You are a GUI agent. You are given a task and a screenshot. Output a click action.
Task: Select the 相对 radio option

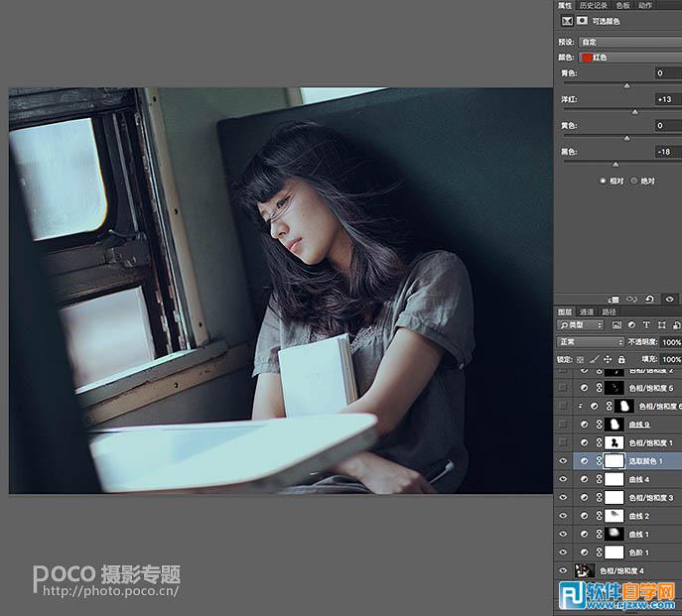click(603, 181)
